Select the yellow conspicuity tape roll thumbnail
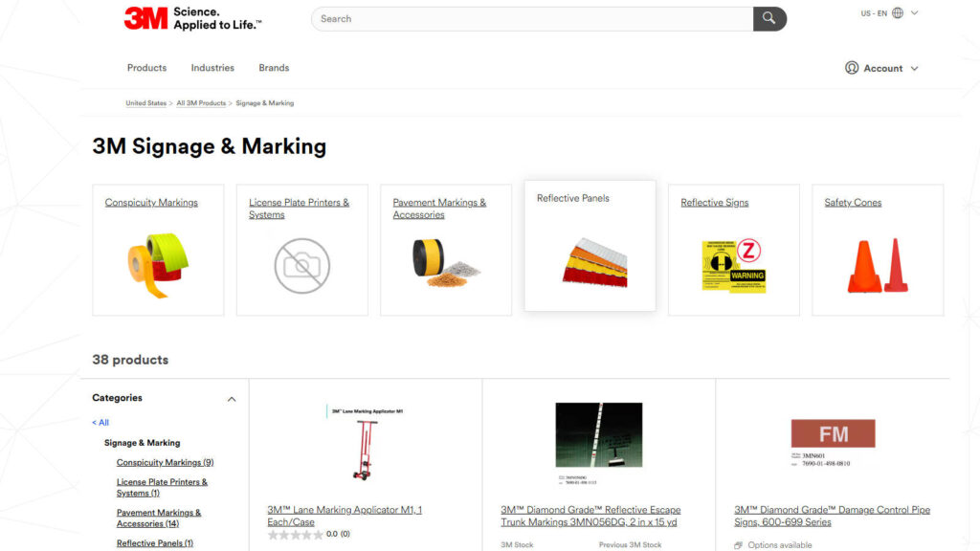The height and width of the screenshot is (551, 980). 158,259
